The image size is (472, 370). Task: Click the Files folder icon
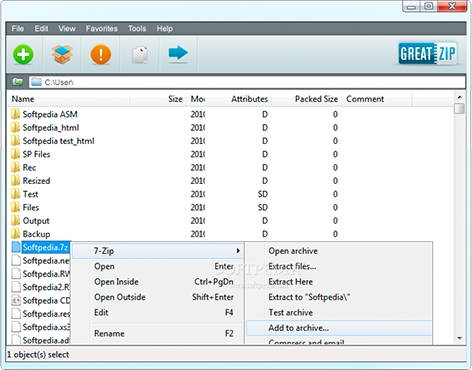15,207
